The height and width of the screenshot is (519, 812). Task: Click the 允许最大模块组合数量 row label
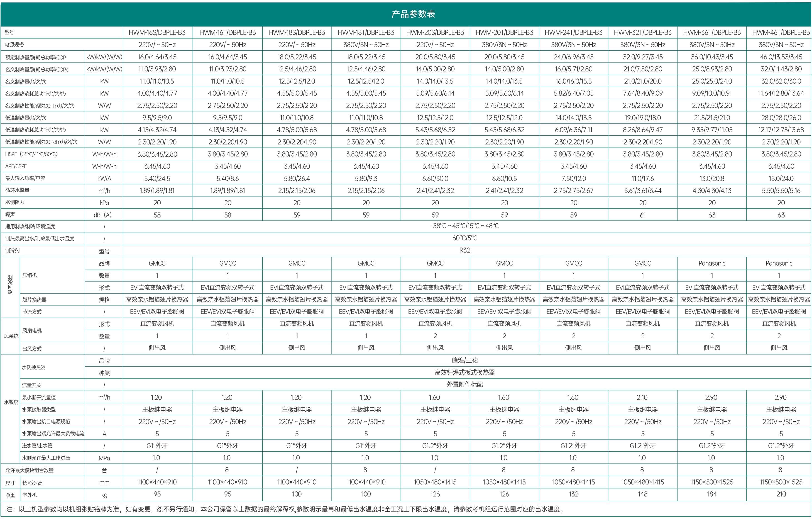[x=29, y=470]
